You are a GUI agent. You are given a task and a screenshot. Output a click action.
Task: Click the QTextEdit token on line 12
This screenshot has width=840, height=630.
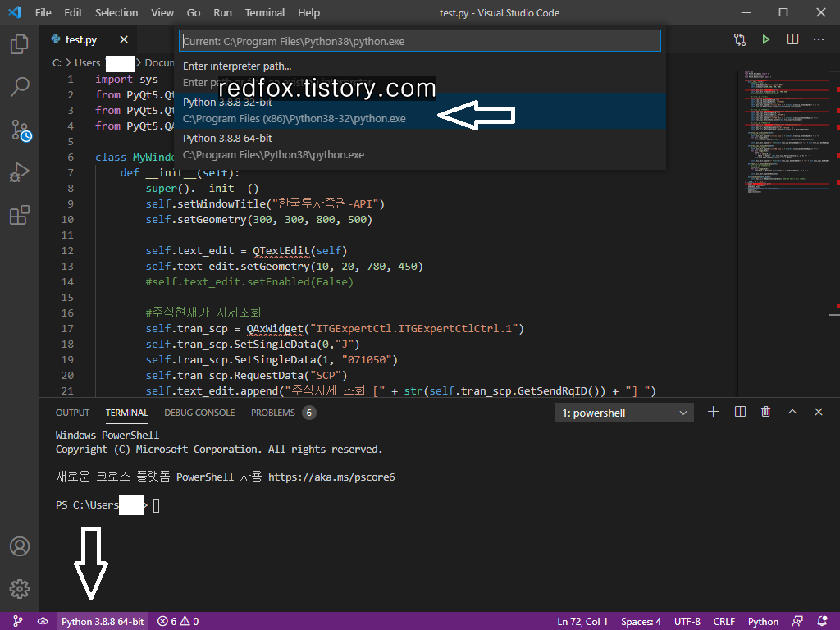[x=281, y=251]
